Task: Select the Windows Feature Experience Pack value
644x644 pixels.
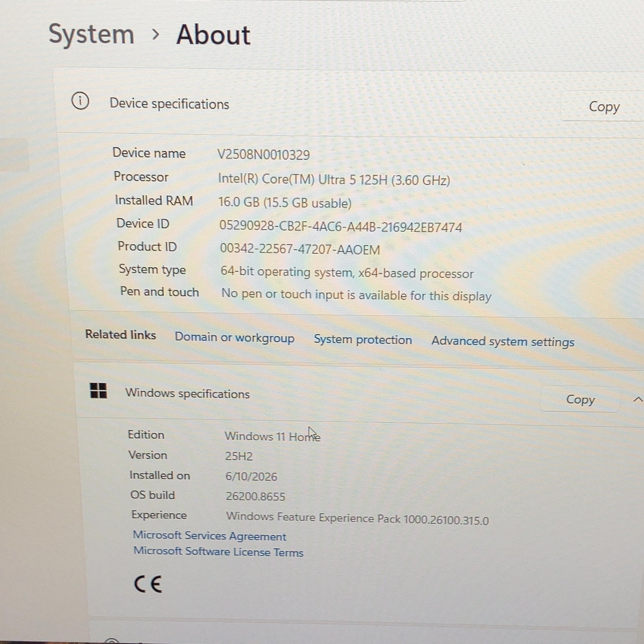Action: pyautogui.click(x=358, y=518)
